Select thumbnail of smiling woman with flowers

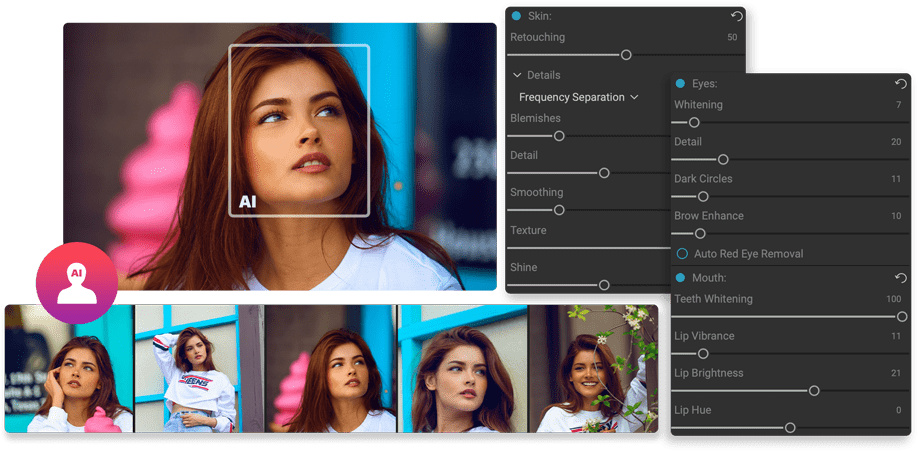pyautogui.click(x=594, y=369)
